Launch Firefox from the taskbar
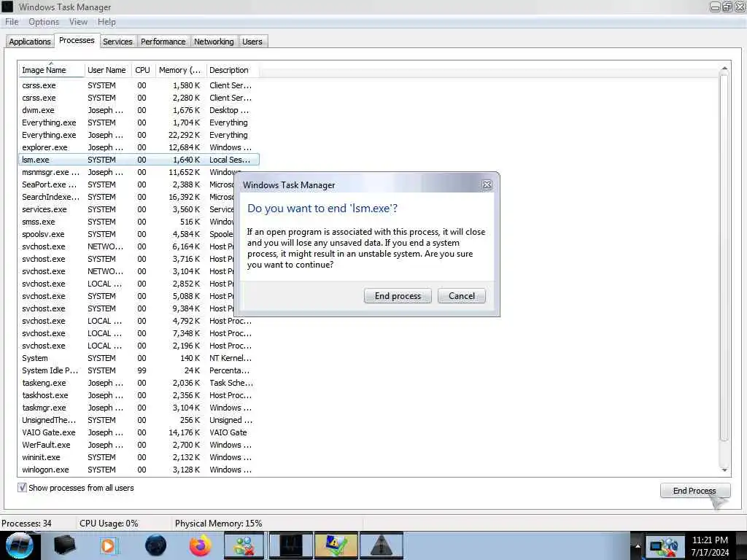 (200, 545)
